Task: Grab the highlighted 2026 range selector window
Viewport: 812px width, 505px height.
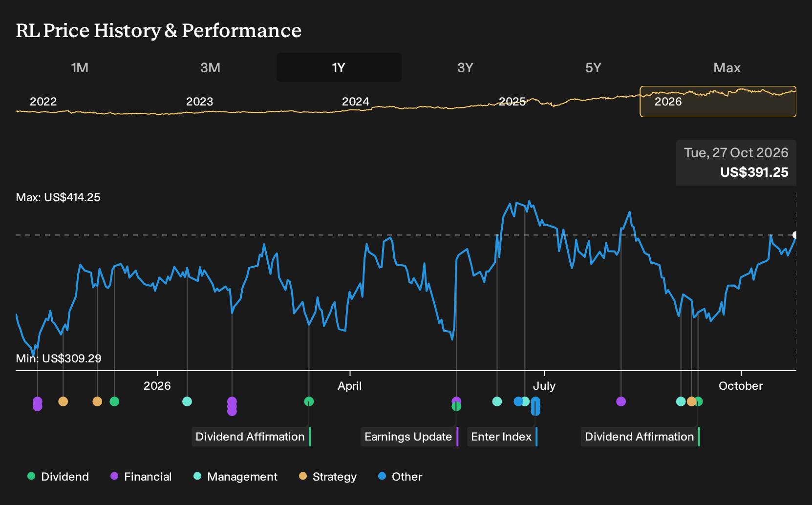Action: pyautogui.click(x=718, y=102)
